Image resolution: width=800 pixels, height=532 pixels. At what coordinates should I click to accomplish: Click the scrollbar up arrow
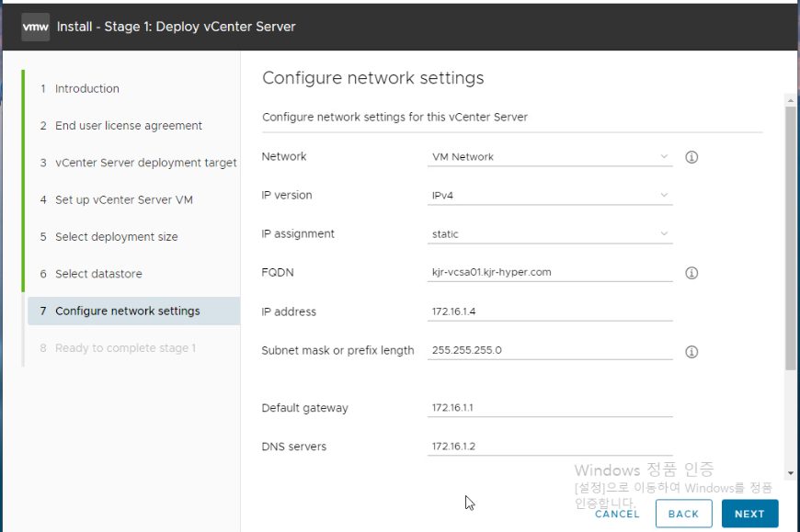[x=790, y=100]
